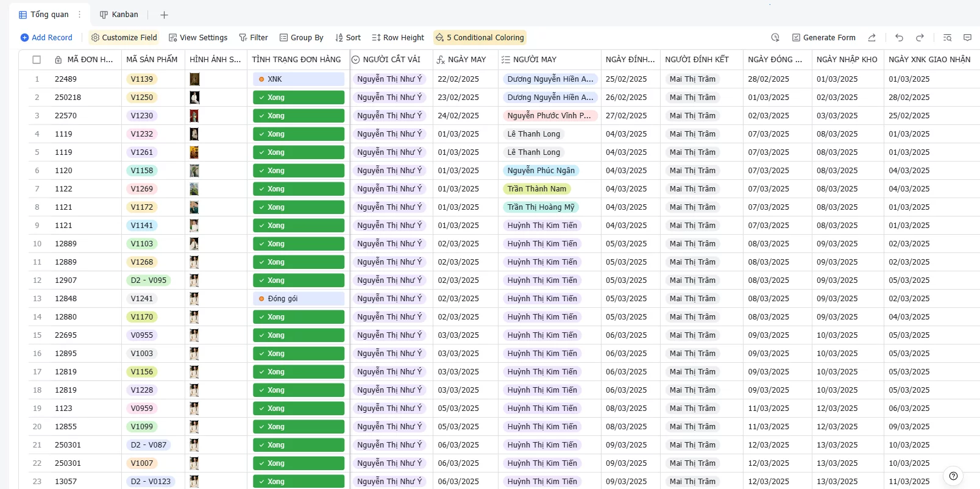Open View Settings
980x489 pixels.
pyautogui.click(x=197, y=38)
